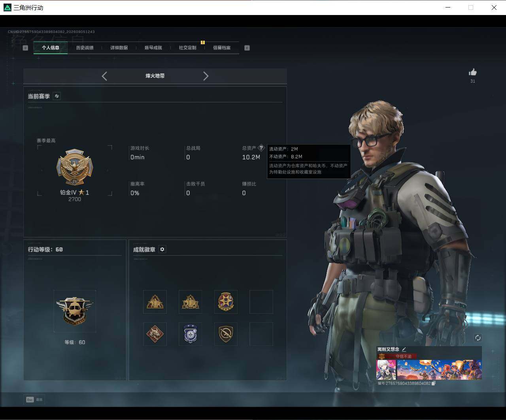Screen dimensions: 506x420
Task: Select the gold triangle badge beside the star medal
Action: tap(190, 302)
